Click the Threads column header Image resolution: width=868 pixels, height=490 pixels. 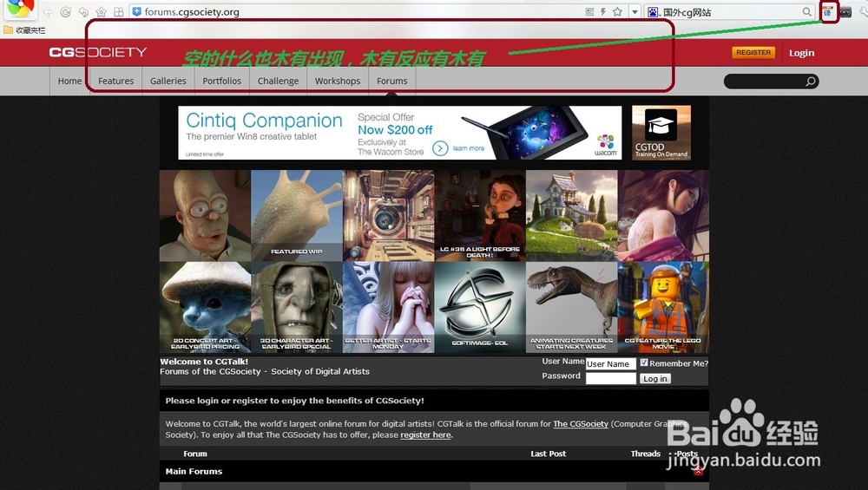pyautogui.click(x=646, y=454)
